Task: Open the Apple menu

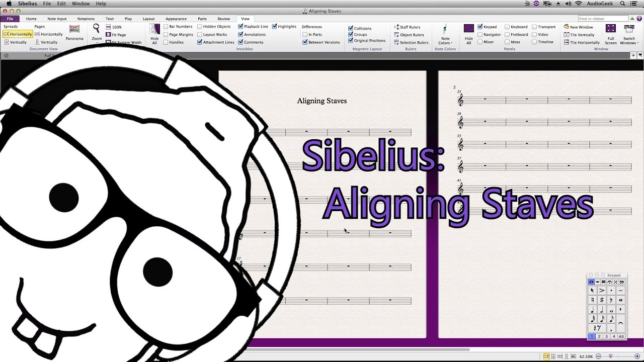Action: pyautogui.click(x=9, y=4)
